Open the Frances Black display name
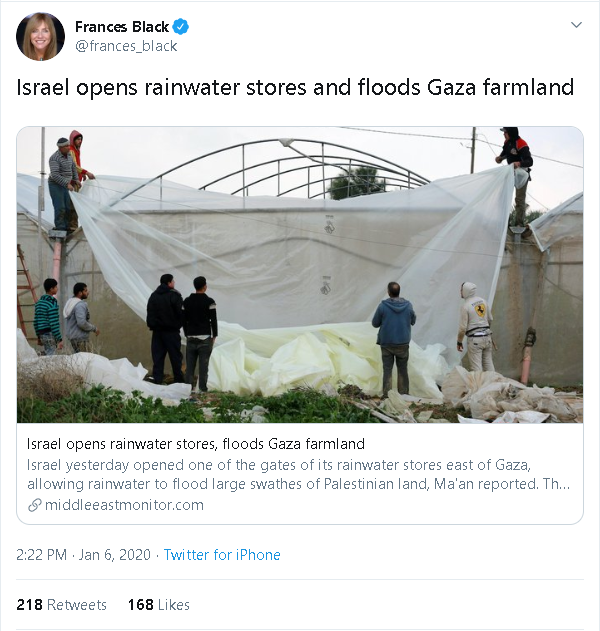Image resolution: width=600 pixels, height=631 pixels. (122, 26)
